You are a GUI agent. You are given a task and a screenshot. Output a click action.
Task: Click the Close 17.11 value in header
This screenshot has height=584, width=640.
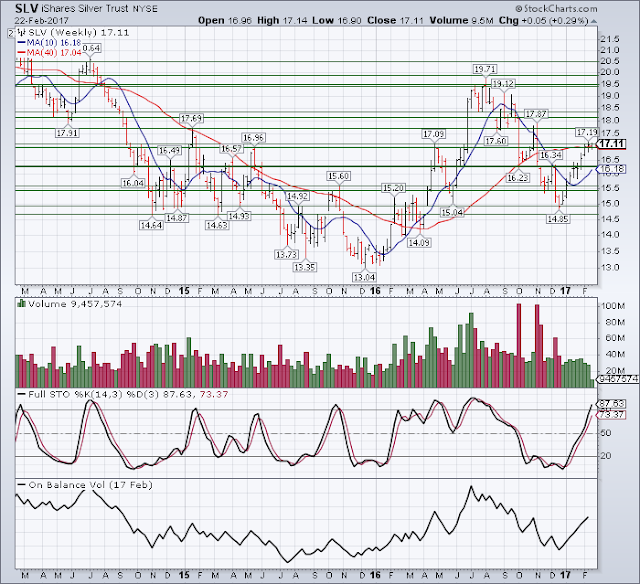[x=395, y=20]
